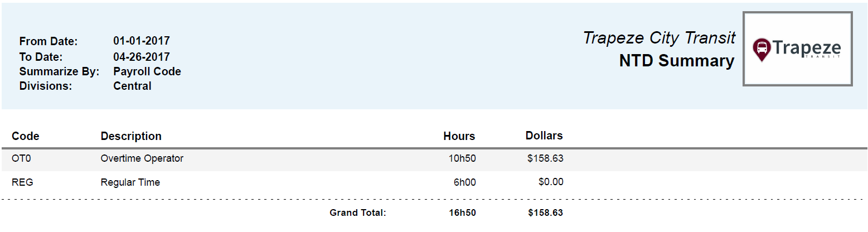Click the Code column header

26,136
